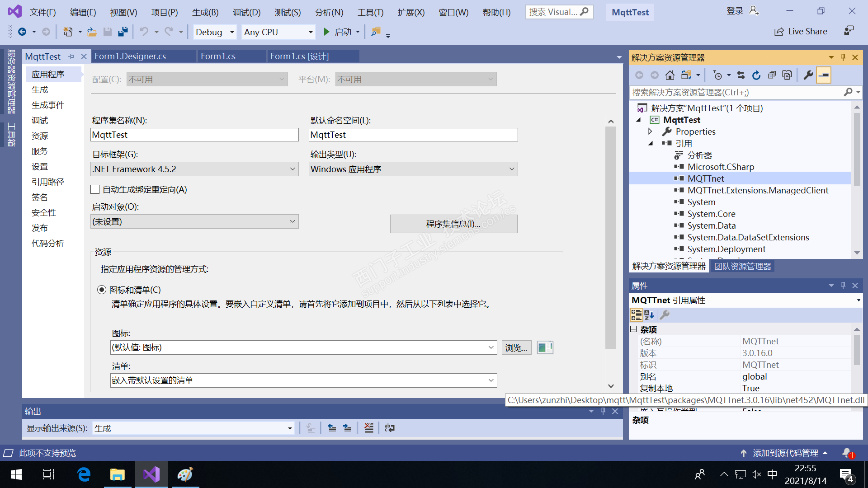
Task: Click Clear All icon in Output panel
Action: [x=369, y=428]
